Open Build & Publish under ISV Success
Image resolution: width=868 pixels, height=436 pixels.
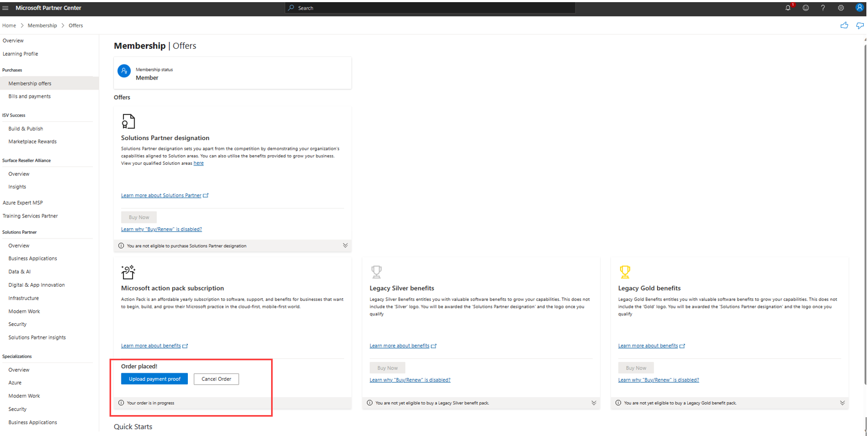[x=26, y=129]
